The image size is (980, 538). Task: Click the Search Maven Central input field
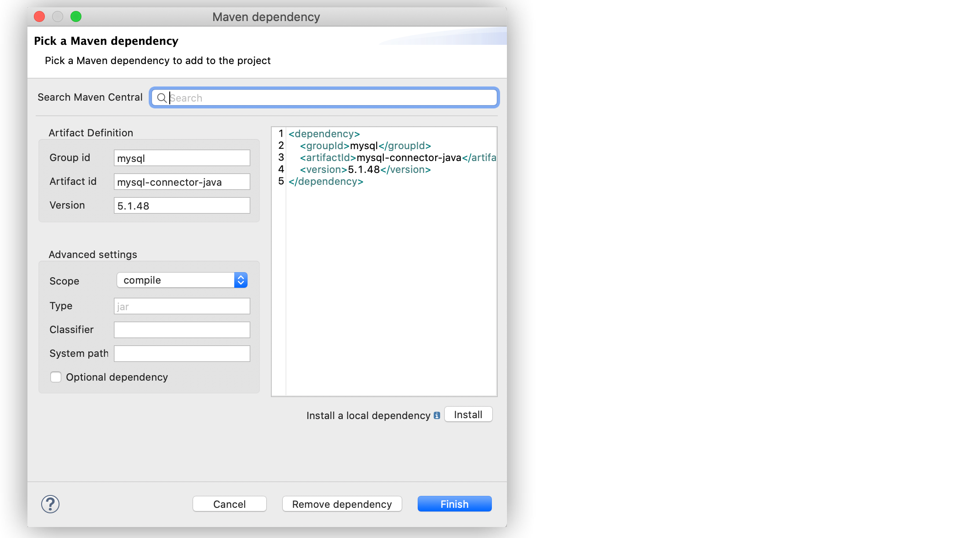(324, 97)
